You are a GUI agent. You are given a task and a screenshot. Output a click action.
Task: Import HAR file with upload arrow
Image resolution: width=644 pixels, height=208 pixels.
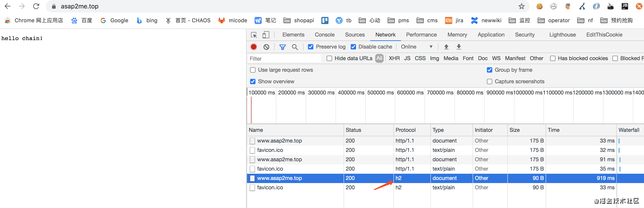point(446,47)
